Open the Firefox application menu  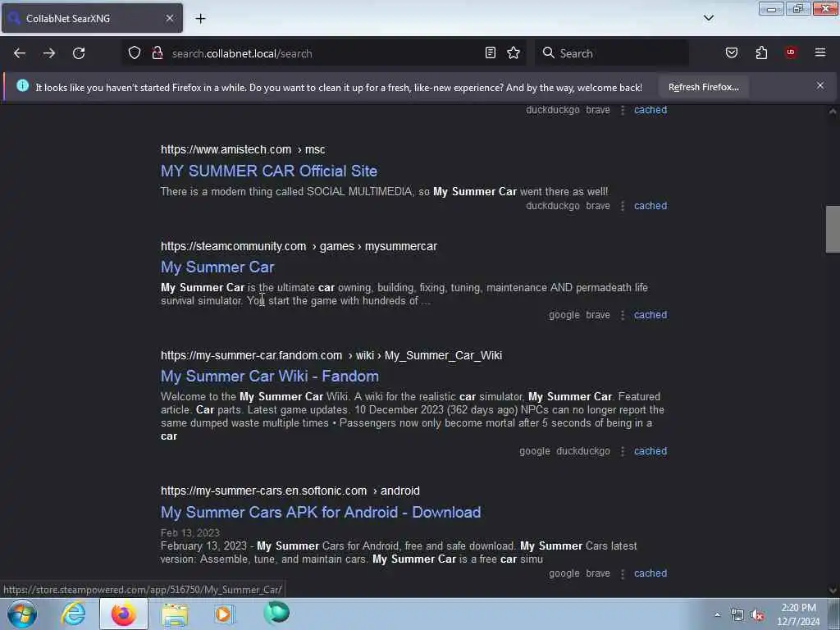(x=820, y=52)
